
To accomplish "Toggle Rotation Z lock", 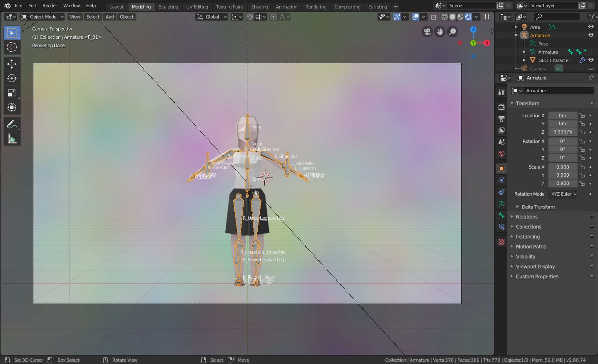I will point(582,158).
